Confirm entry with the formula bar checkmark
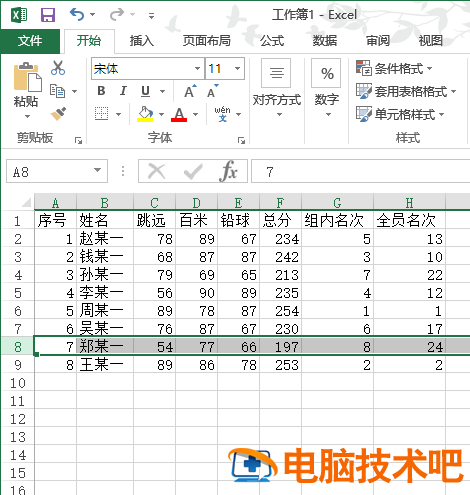Viewport: 470px width, 495px height. click(193, 171)
